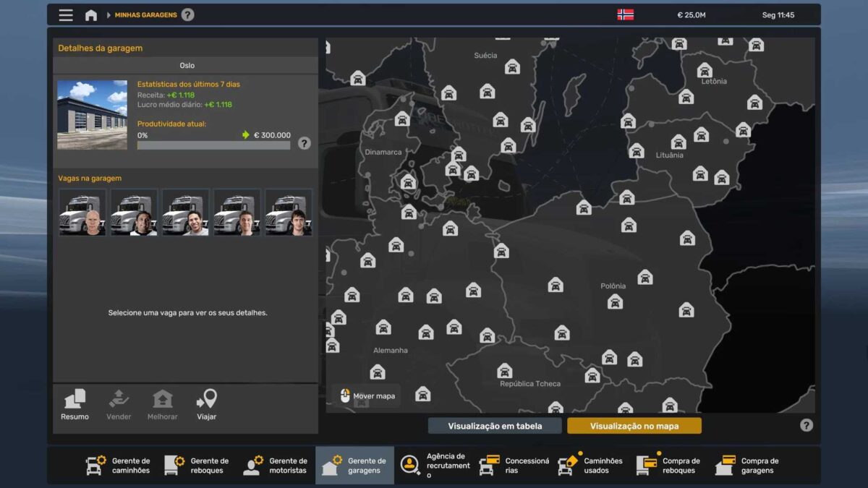
Task: Select Visualização no mapa view
Action: click(634, 426)
